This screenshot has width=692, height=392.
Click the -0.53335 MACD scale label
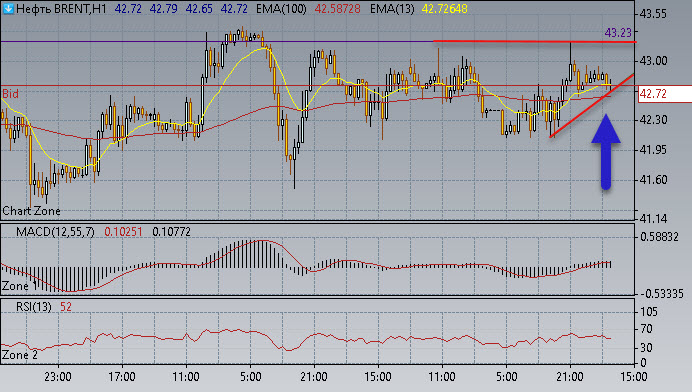click(662, 294)
